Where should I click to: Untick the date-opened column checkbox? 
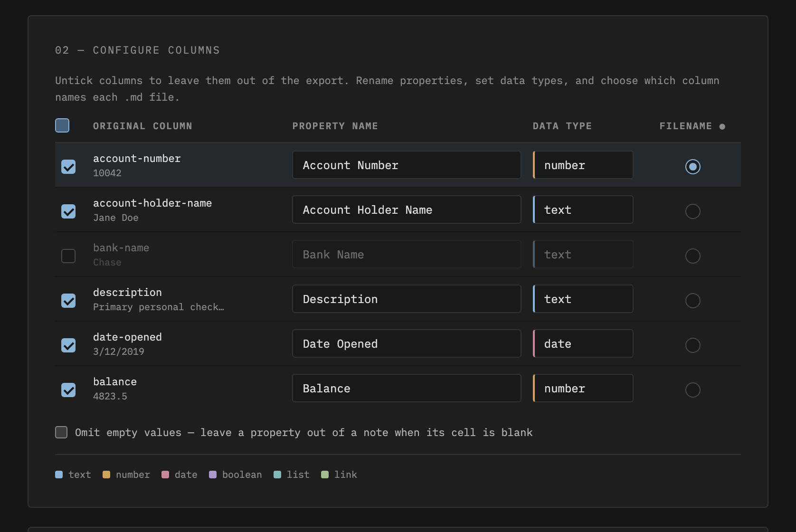[x=68, y=345]
